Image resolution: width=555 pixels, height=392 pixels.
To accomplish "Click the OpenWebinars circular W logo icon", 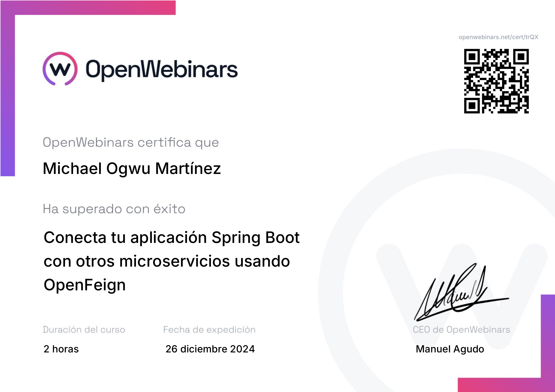I will [x=60, y=69].
